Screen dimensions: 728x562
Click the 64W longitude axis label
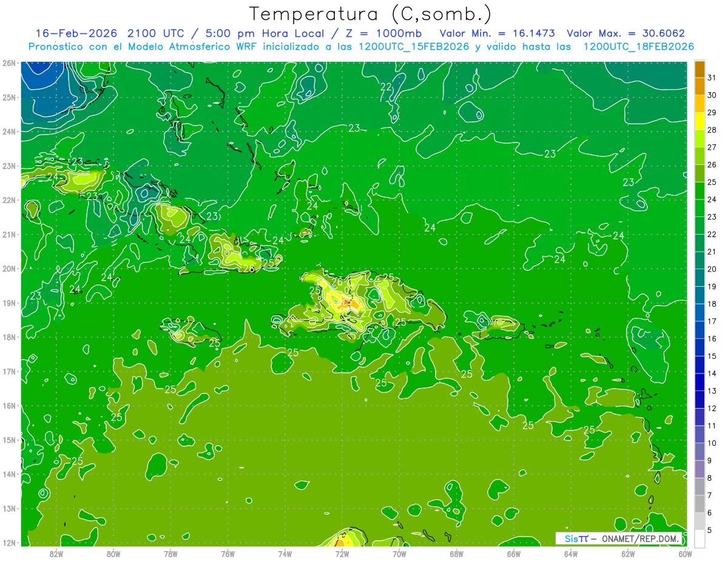click(571, 554)
